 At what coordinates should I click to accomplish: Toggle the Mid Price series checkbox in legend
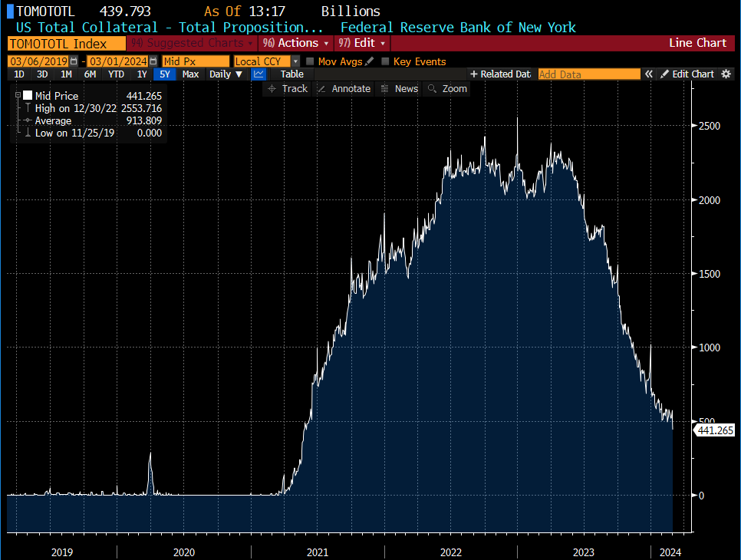28,95
